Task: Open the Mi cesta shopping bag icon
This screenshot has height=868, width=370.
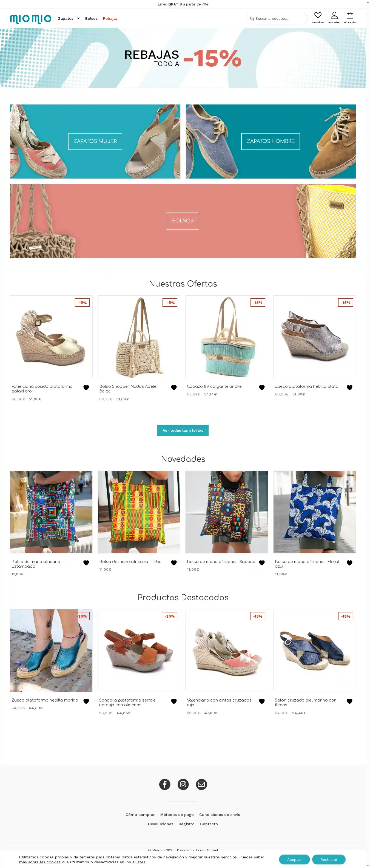Action: coord(350,16)
